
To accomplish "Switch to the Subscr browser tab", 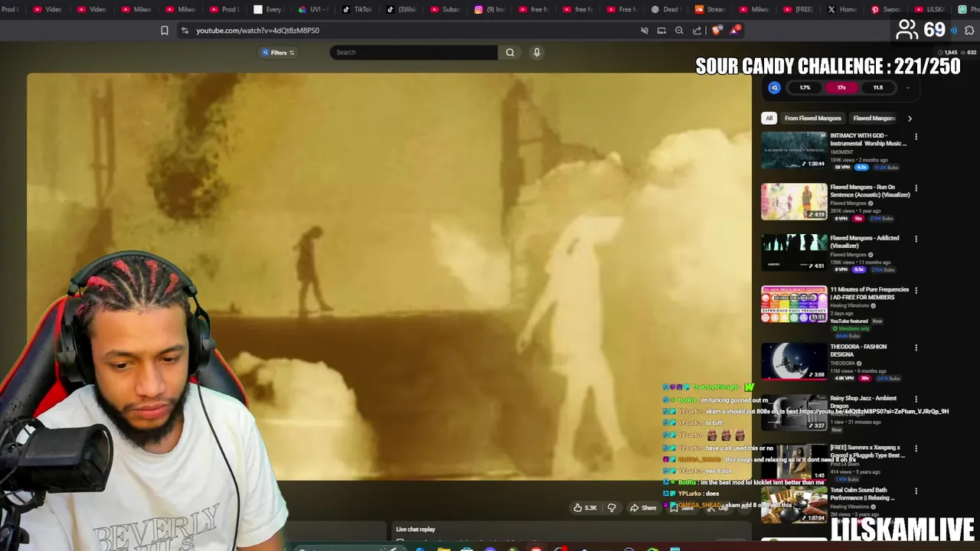I will click(445, 9).
